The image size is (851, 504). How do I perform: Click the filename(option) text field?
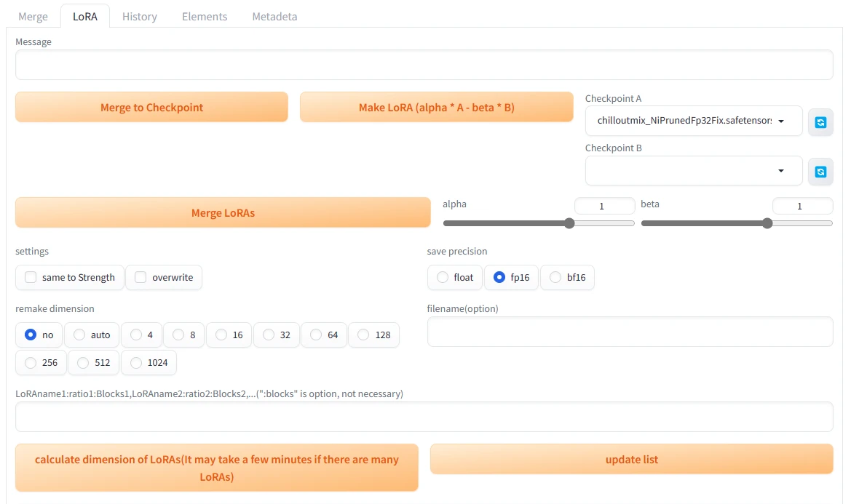630,332
